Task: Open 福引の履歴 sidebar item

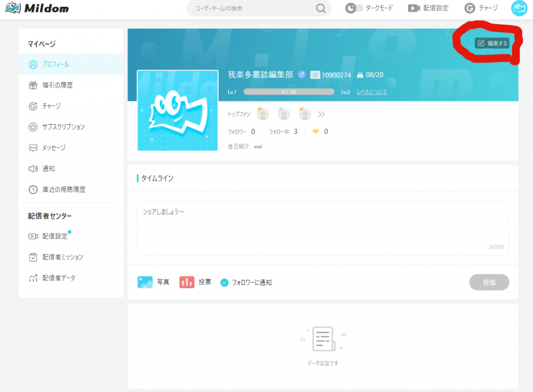Action: 57,85
